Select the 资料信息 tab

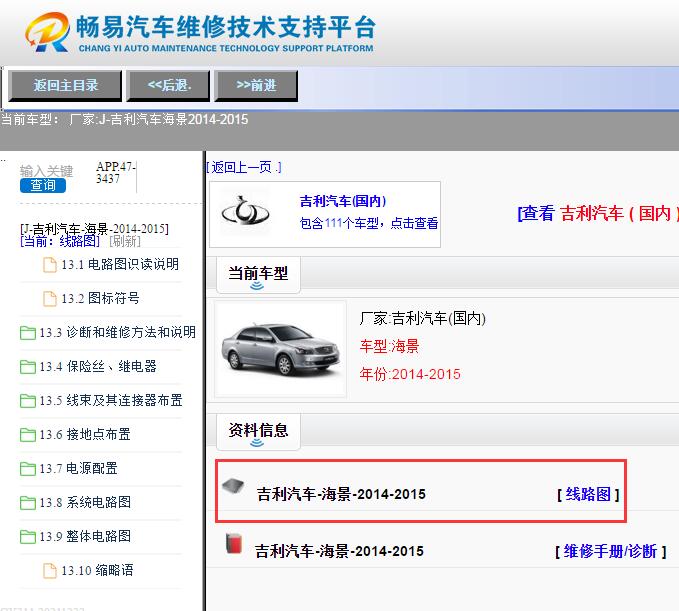[x=258, y=432]
